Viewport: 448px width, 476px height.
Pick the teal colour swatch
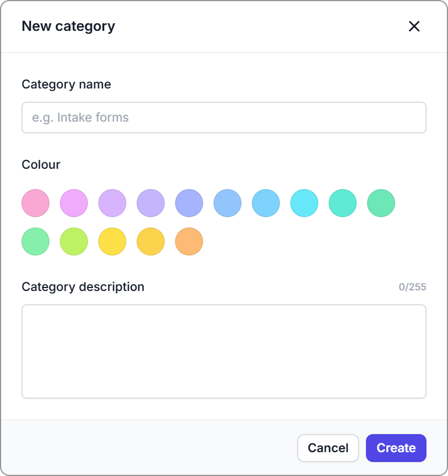pos(343,203)
